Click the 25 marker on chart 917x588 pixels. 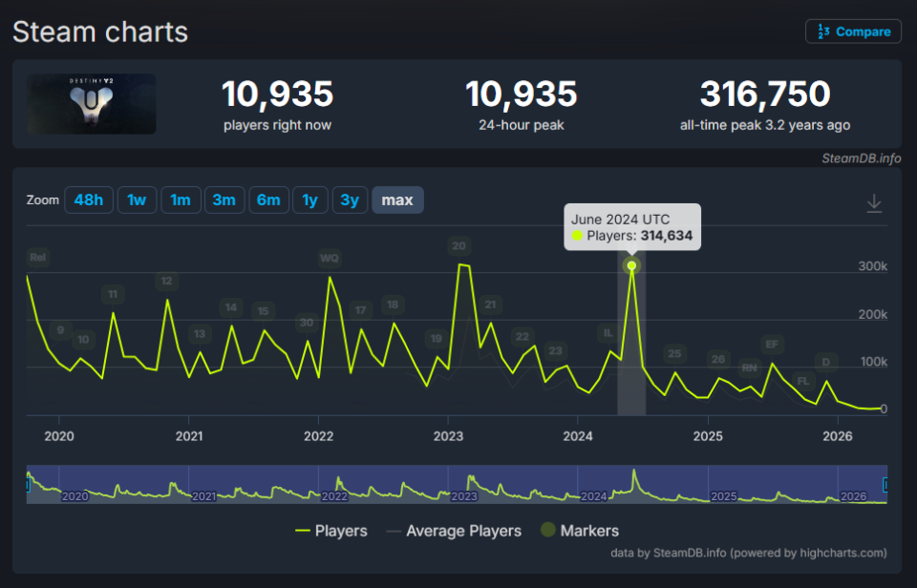coord(674,353)
